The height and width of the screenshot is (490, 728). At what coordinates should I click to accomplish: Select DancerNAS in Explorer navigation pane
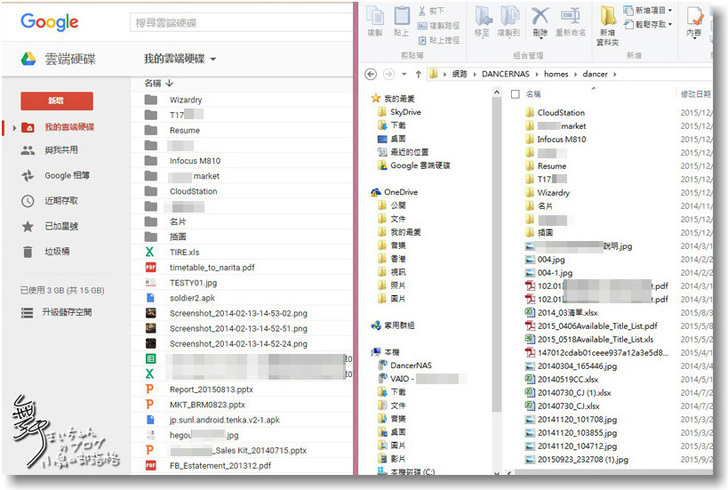411,365
